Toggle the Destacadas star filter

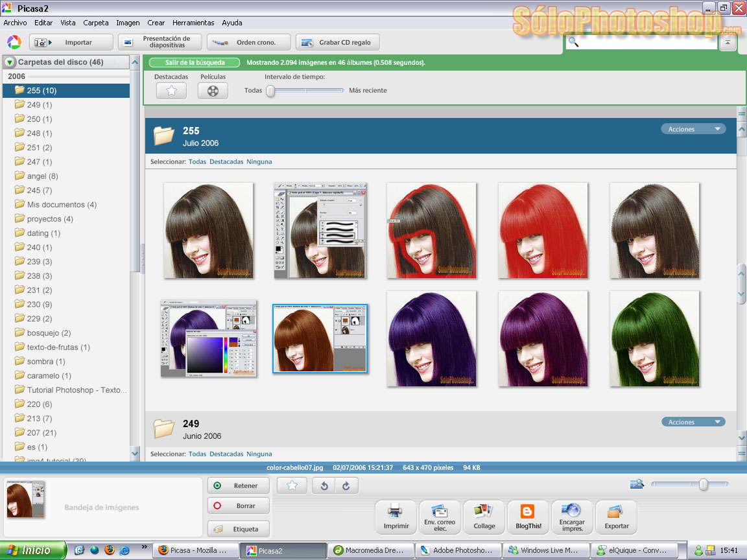pos(171,91)
